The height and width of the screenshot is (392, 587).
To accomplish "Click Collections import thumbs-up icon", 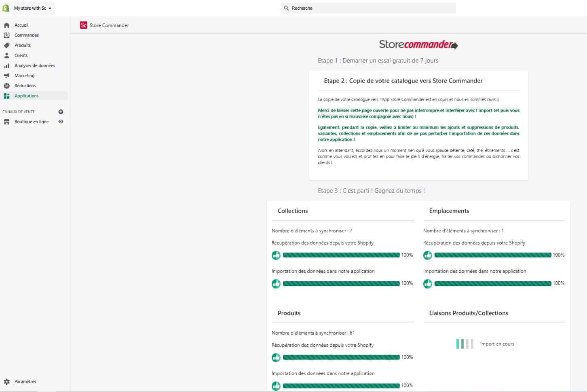I will [276, 283].
